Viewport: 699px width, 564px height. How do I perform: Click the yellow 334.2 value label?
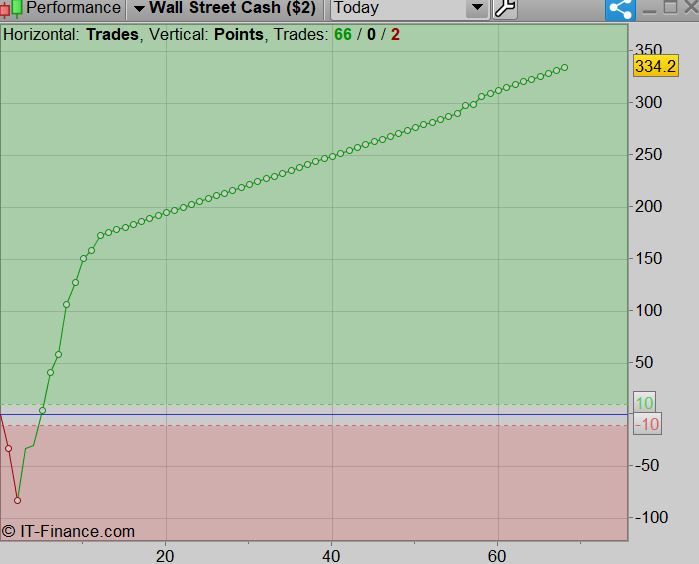pyautogui.click(x=656, y=66)
